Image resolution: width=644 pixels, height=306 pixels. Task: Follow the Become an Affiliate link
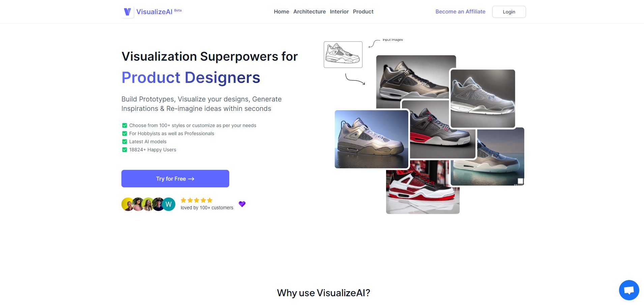coord(460,12)
